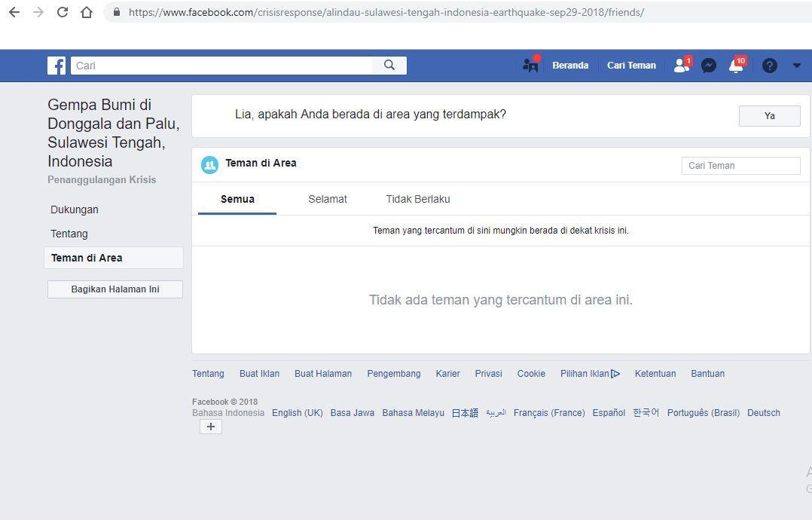The width and height of the screenshot is (812, 520).
Task: Click 'Facebook © 2018' footer text
Action: (224, 402)
